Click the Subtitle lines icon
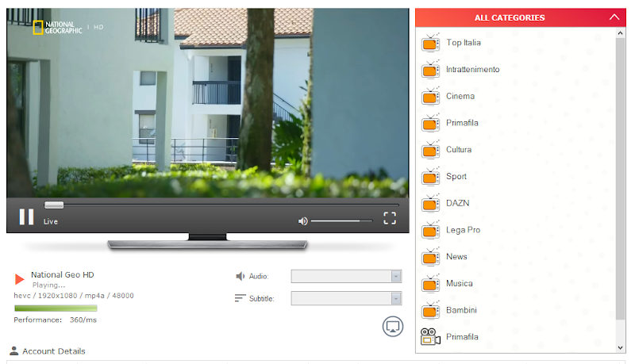Screen dimensions: 635x364 tap(241, 298)
